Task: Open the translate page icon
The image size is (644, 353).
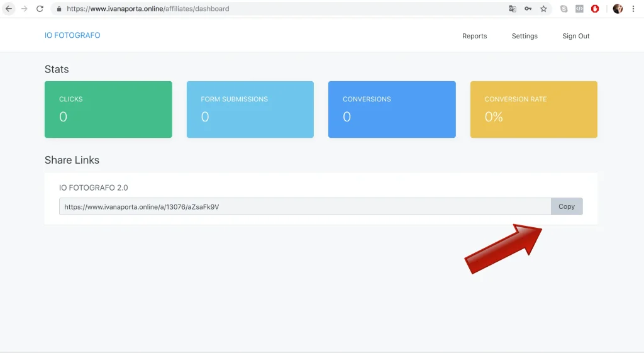Action: pyautogui.click(x=512, y=9)
